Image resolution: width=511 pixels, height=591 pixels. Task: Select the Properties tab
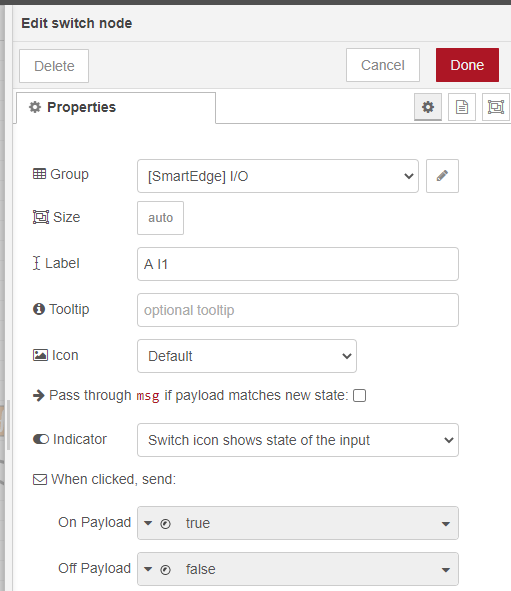pos(116,107)
